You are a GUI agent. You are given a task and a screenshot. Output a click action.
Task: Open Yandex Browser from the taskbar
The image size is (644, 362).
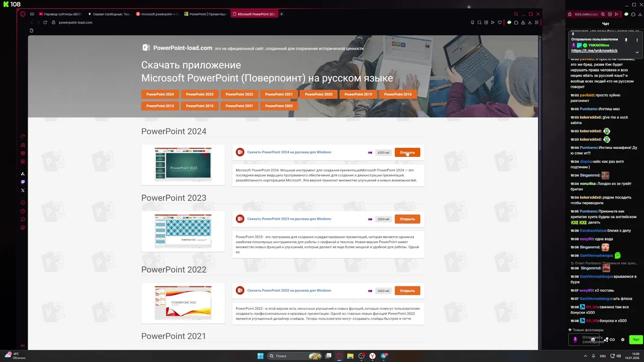(372, 356)
